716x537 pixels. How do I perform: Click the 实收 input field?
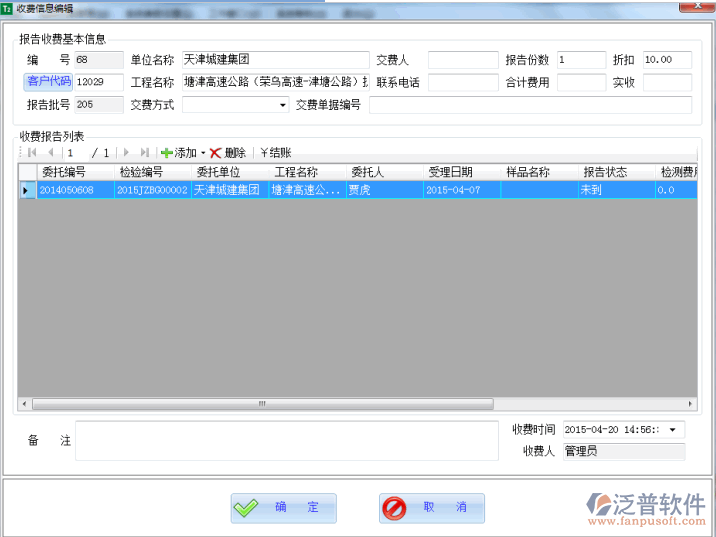667,82
